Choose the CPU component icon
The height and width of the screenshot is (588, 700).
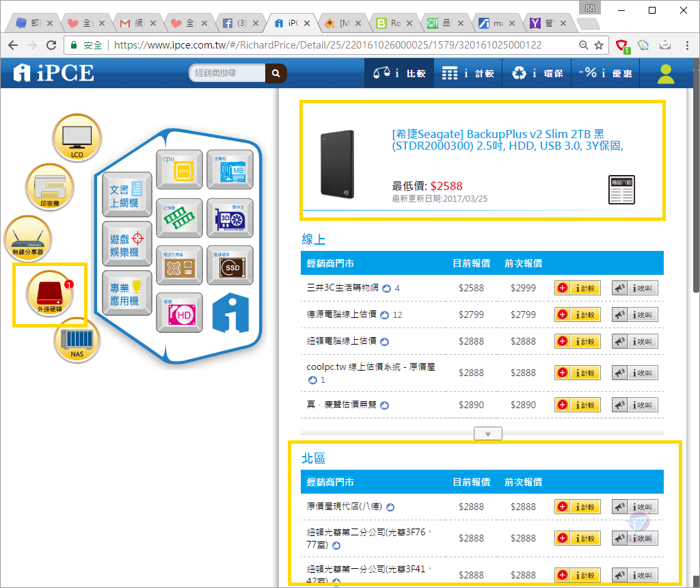(x=179, y=169)
